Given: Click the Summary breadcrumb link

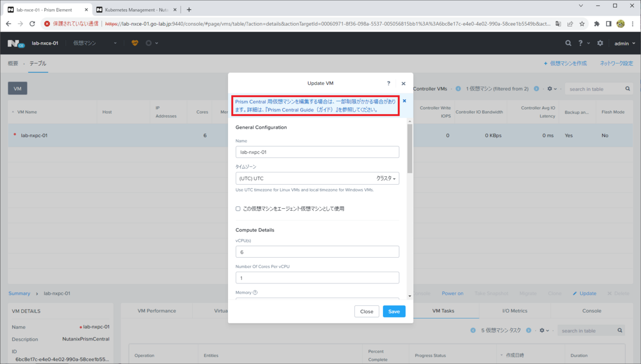Looking at the screenshot, I should [x=19, y=294].
